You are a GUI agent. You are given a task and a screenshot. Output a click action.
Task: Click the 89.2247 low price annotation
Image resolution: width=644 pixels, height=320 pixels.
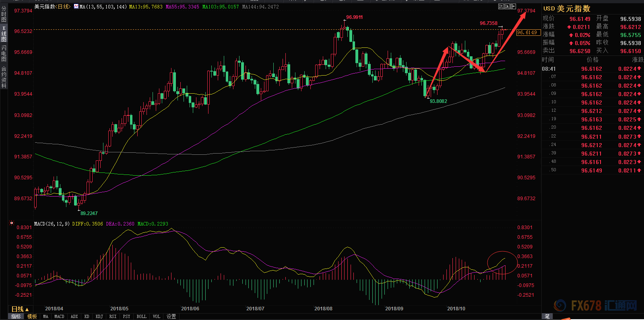click(x=89, y=213)
